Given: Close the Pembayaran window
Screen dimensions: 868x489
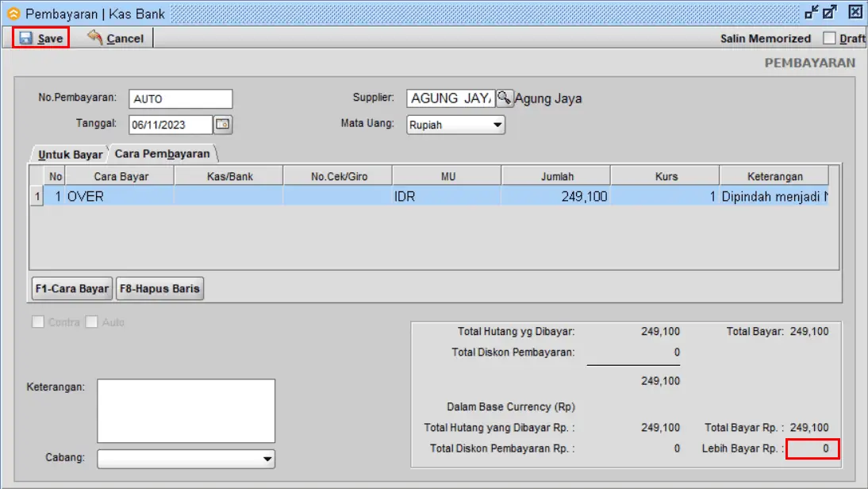Looking at the screenshot, I should pos(855,12).
